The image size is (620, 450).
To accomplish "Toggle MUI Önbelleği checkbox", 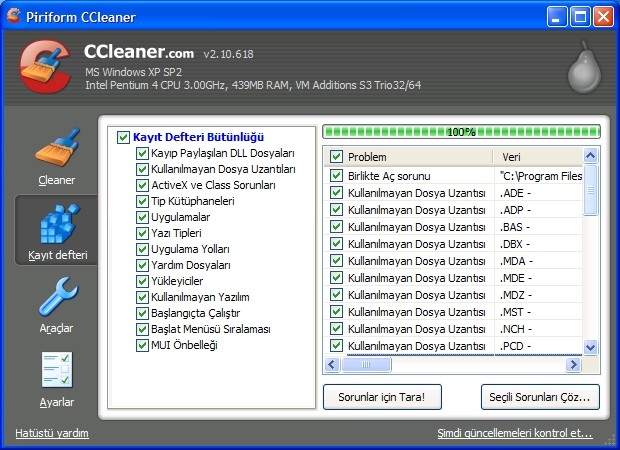I will click(142, 345).
